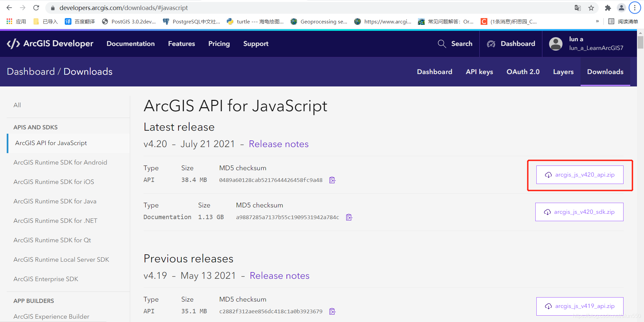Open the Pricing menu item
The width and height of the screenshot is (644, 322).
219,44
